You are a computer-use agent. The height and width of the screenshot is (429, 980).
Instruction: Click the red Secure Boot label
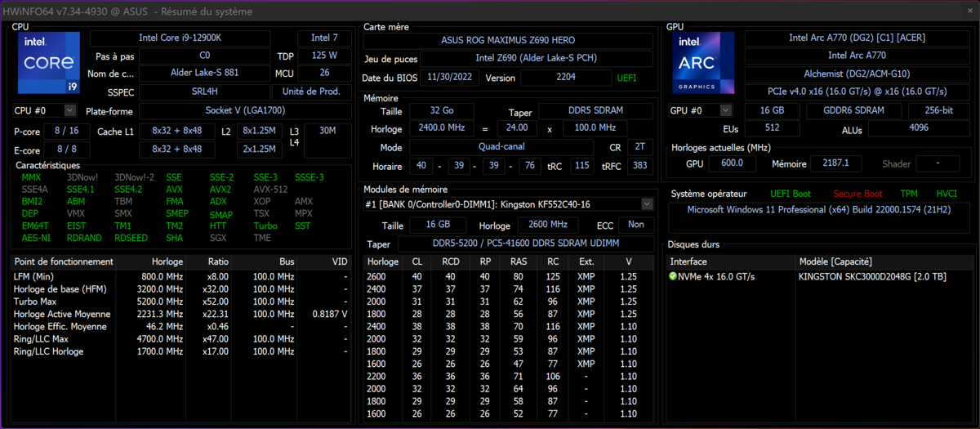tap(857, 194)
